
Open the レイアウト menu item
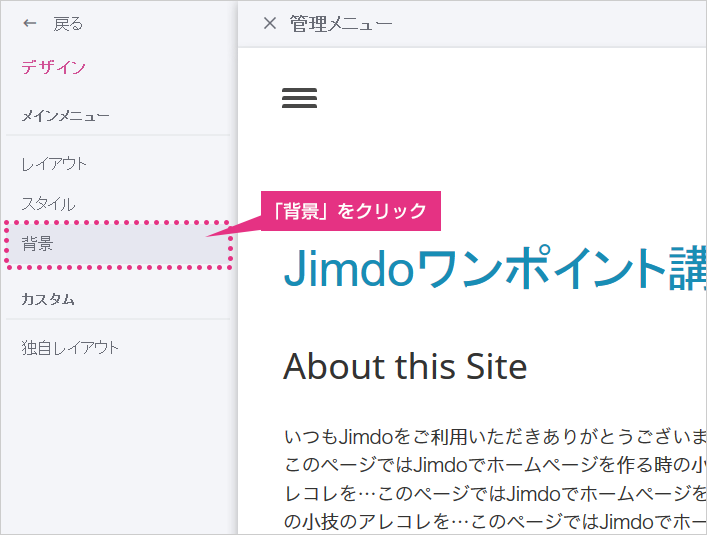pyautogui.click(x=54, y=164)
